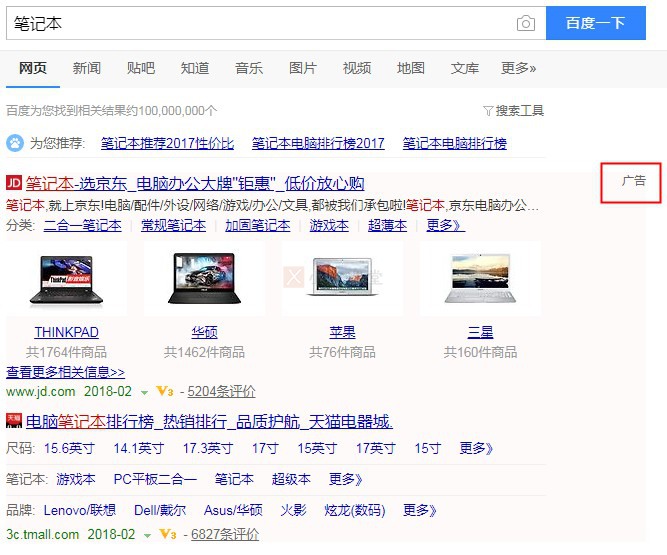Open the 三星 brand link
Image resolution: width=667 pixels, height=555 pixels.
480,332
